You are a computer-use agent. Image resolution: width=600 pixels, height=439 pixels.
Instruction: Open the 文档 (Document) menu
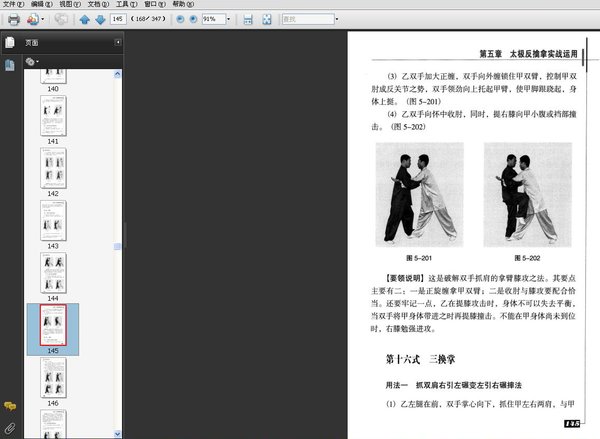pyautogui.click(x=98, y=4)
